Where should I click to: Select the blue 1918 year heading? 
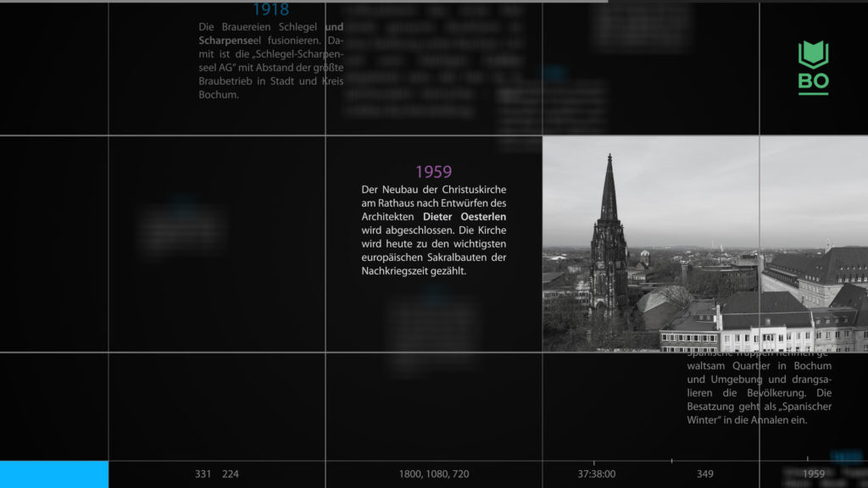click(270, 10)
